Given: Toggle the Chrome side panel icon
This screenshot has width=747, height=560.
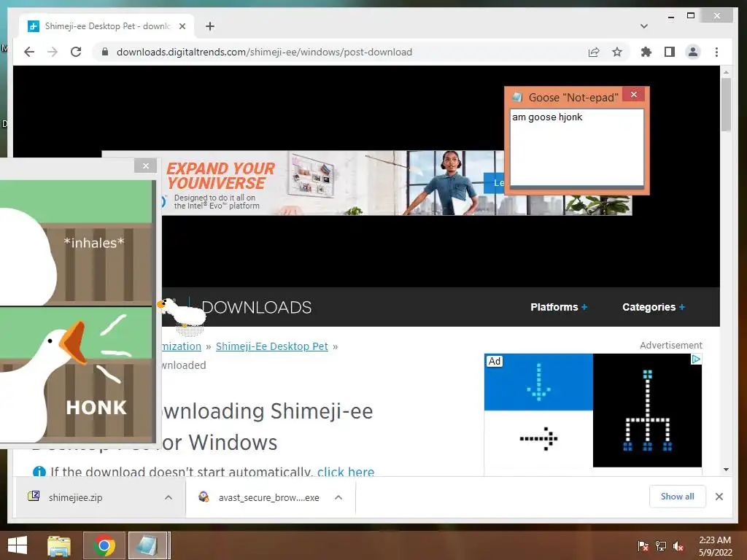Looking at the screenshot, I should (670, 52).
